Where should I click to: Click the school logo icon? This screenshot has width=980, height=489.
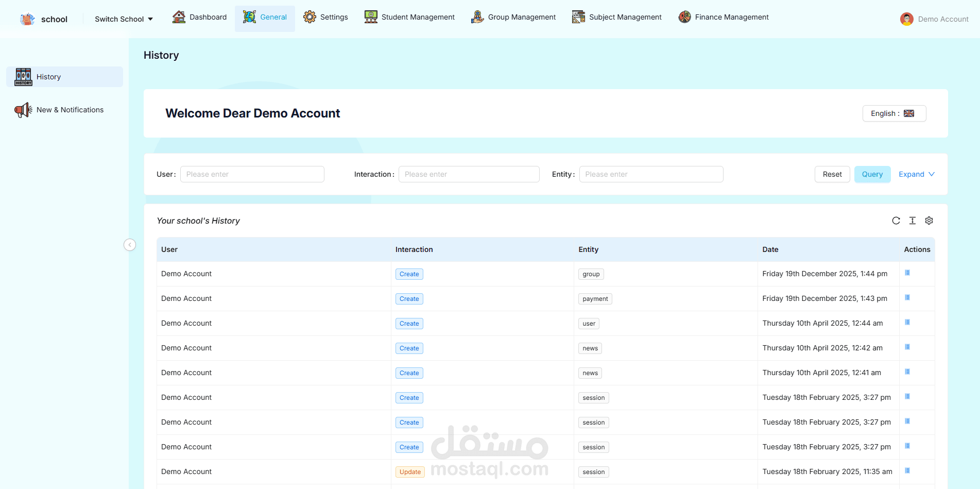27,19
